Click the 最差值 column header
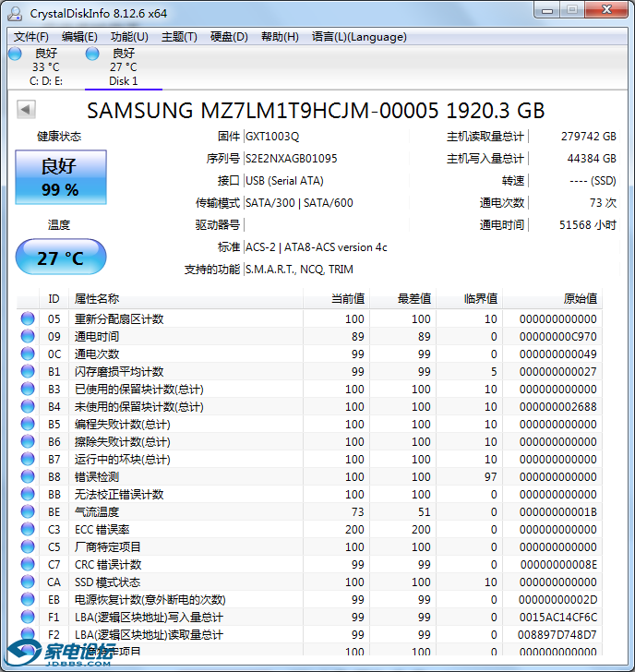 402,299
